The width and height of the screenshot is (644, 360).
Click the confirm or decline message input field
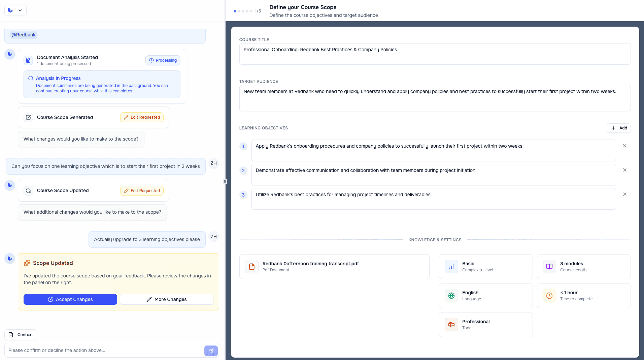[101, 350]
